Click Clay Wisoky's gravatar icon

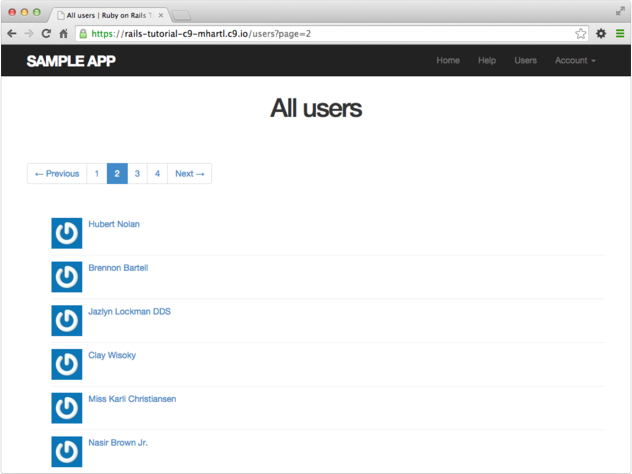click(x=66, y=364)
